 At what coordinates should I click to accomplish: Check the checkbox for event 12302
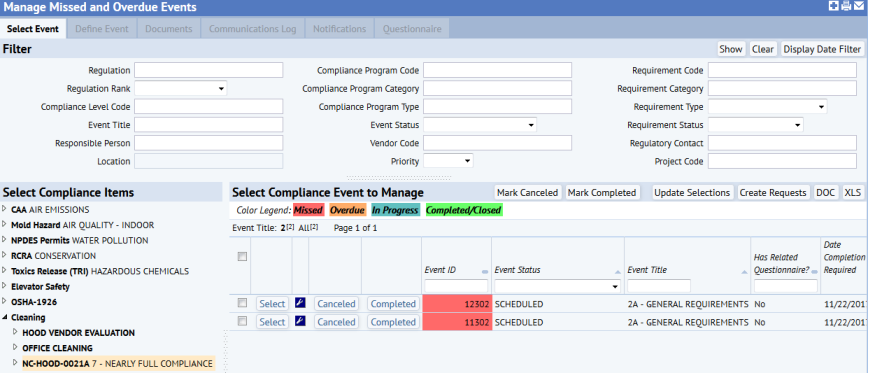[242, 303]
